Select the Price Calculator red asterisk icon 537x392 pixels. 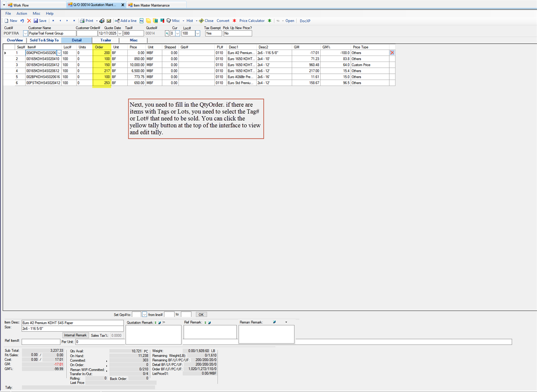pyautogui.click(x=234, y=20)
